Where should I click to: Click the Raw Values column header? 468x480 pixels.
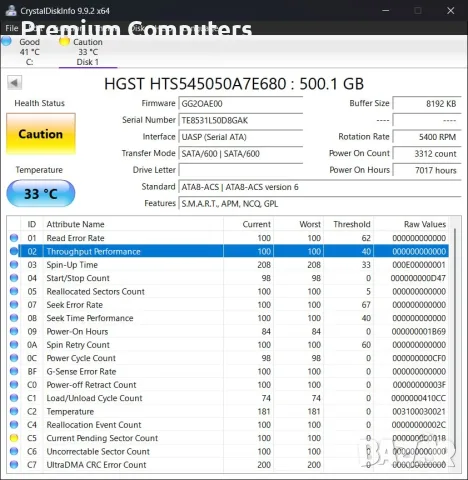point(411,224)
